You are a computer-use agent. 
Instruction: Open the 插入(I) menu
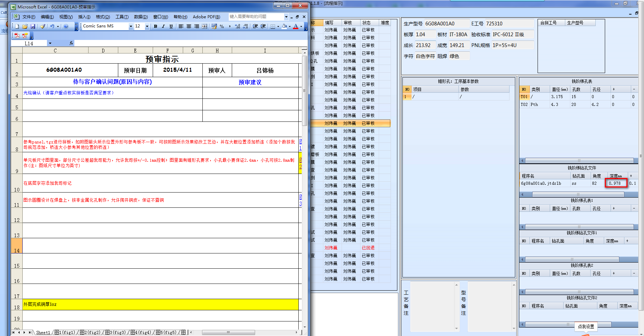pyautogui.click(x=84, y=17)
